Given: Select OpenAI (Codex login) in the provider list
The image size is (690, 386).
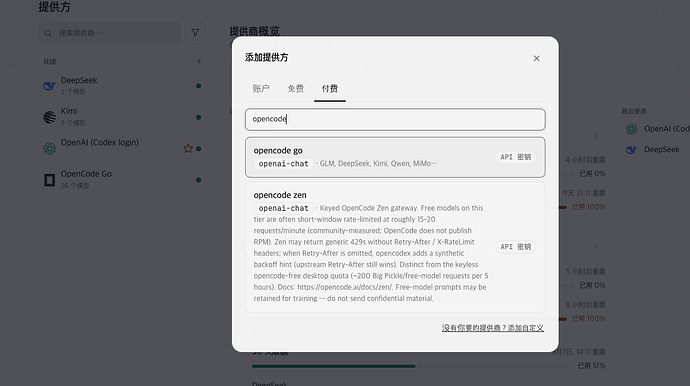Looking at the screenshot, I should tap(121, 148).
